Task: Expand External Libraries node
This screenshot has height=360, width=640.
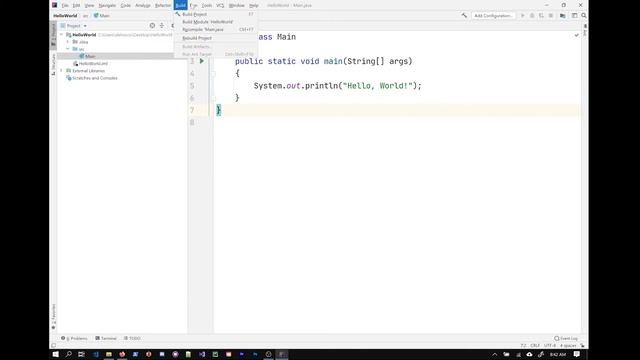Action: [62, 71]
